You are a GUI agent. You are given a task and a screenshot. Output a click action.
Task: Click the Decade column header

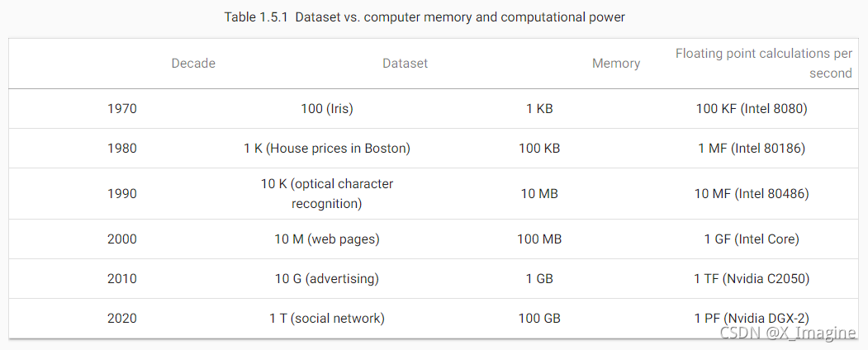point(193,64)
